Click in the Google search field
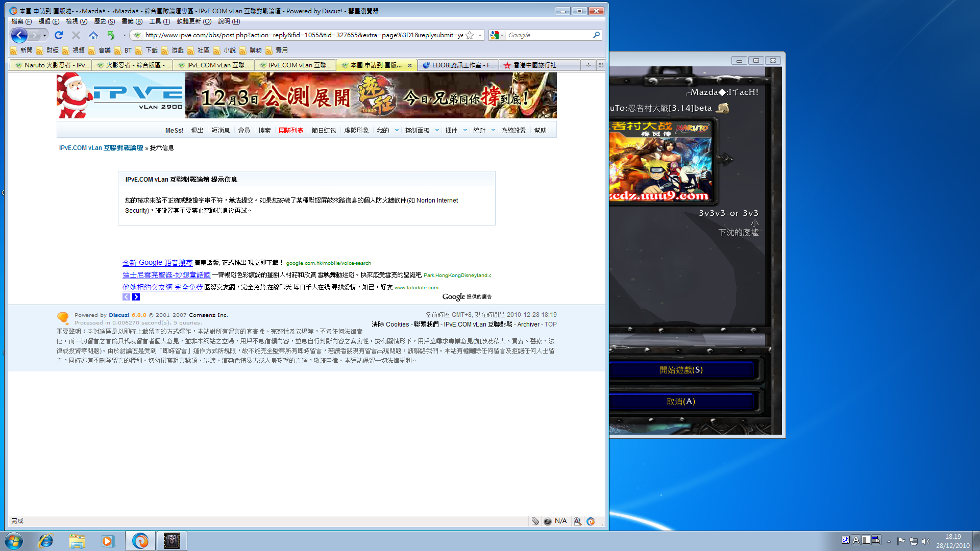The height and width of the screenshot is (551, 980). click(549, 35)
